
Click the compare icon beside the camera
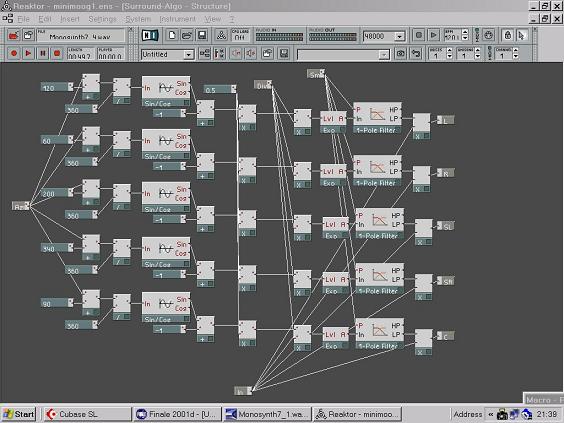[416, 54]
